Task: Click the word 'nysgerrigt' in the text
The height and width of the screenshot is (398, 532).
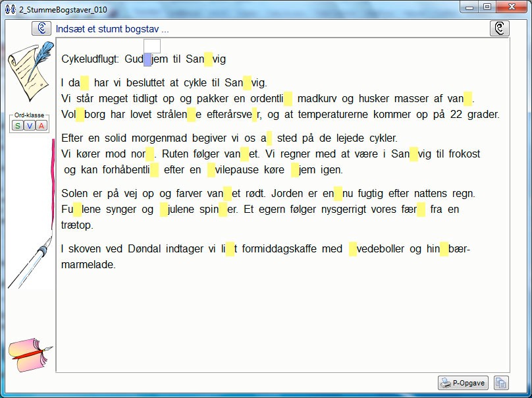Action: tap(344, 209)
